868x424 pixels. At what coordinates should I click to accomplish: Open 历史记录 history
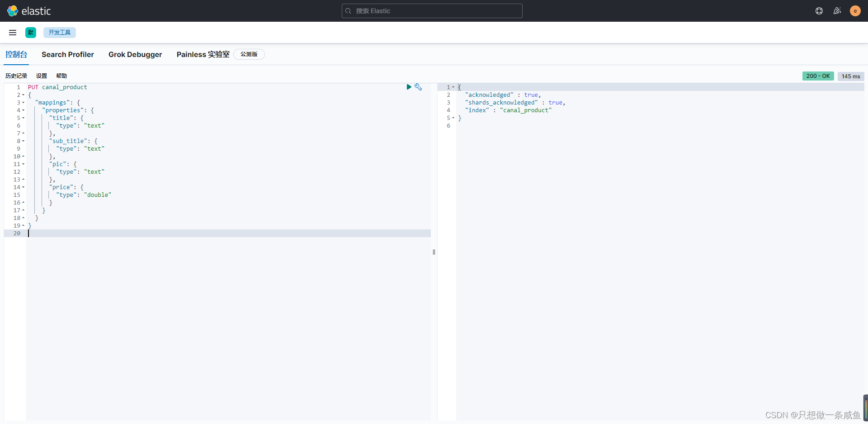(16, 76)
